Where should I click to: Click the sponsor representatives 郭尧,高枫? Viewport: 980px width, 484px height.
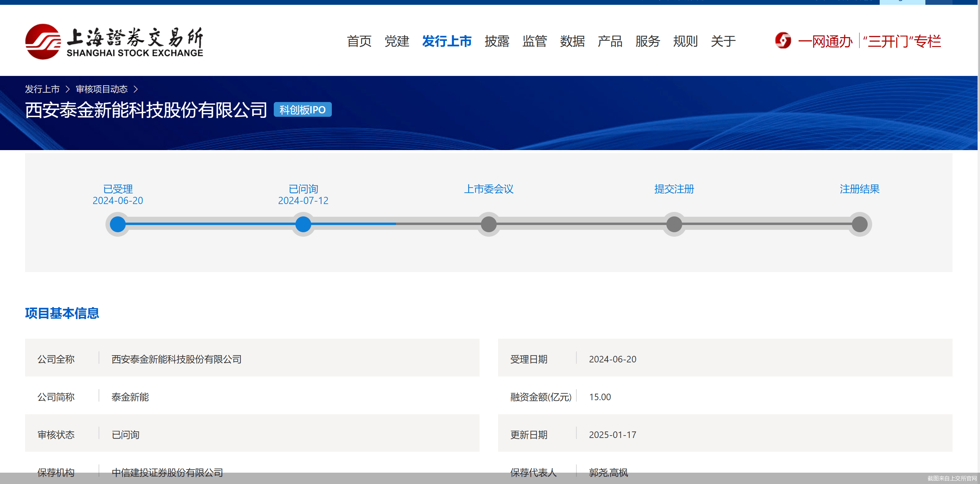pyautogui.click(x=608, y=472)
